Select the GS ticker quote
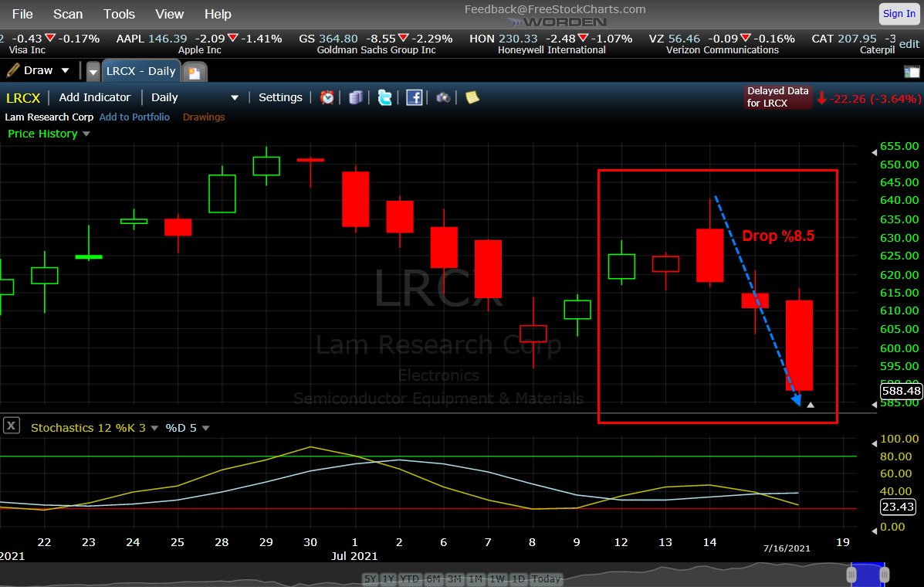The width and height of the screenshot is (924, 587). [x=376, y=43]
